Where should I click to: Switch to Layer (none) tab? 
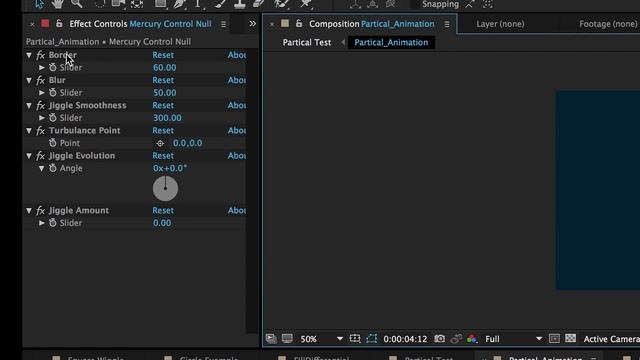tap(500, 24)
